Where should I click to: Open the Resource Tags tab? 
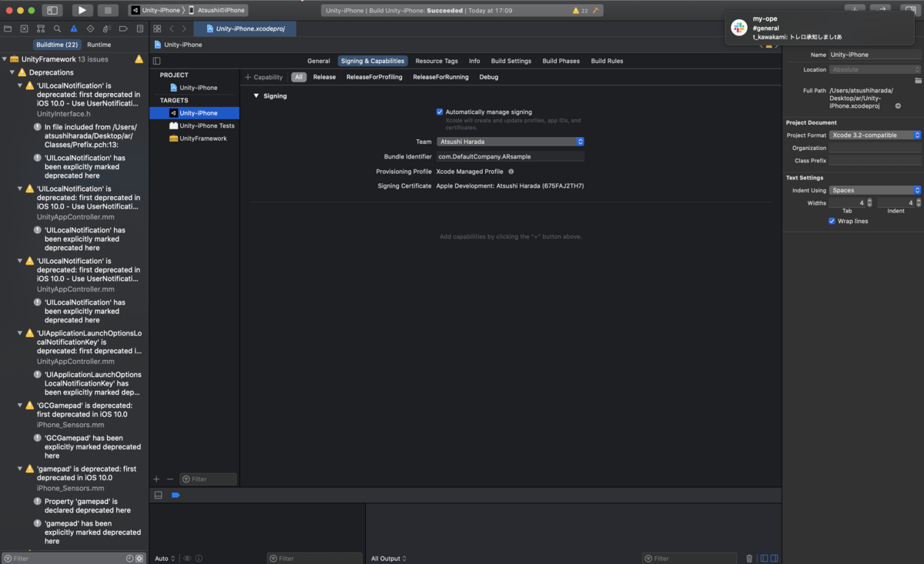point(437,61)
